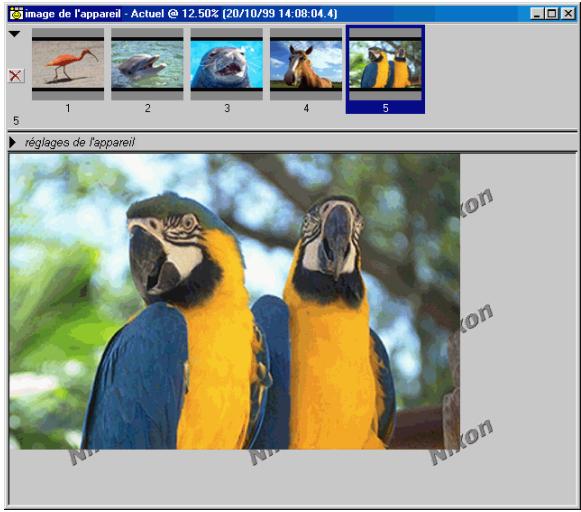The height and width of the screenshot is (512, 581).
Task: Select the scarlet ibis thumbnail numbered 1
Action: (x=68, y=64)
